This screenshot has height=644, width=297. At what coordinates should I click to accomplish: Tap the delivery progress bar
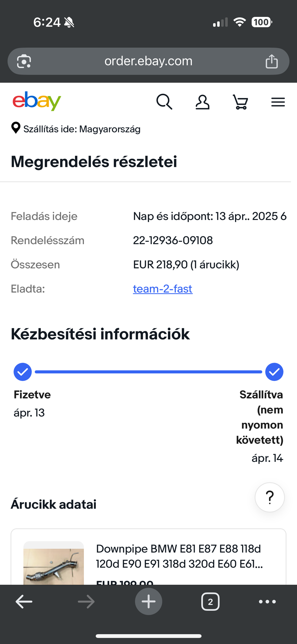(148, 372)
